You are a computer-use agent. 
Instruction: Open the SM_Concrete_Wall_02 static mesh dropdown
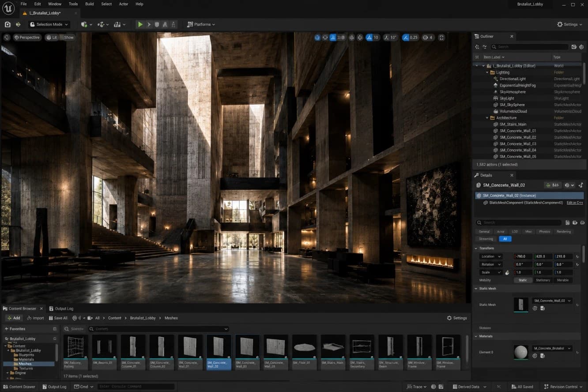(x=552, y=301)
